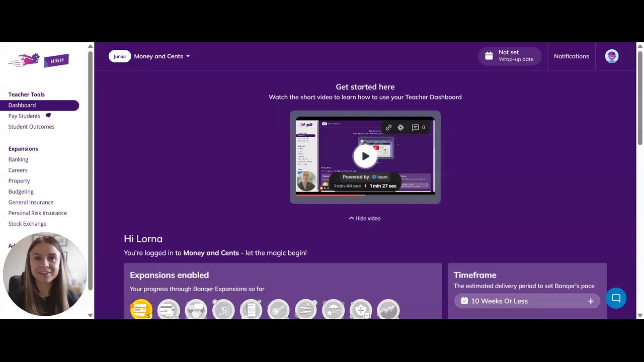The height and width of the screenshot is (362, 644).
Task: Open the Not set Wrap-up date setting
Action: click(510, 56)
